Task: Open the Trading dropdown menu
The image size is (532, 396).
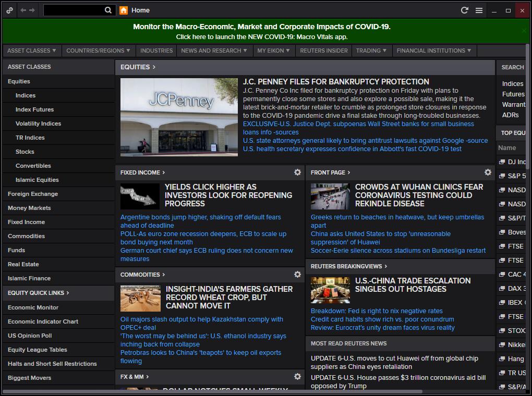Action: coord(371,51)
